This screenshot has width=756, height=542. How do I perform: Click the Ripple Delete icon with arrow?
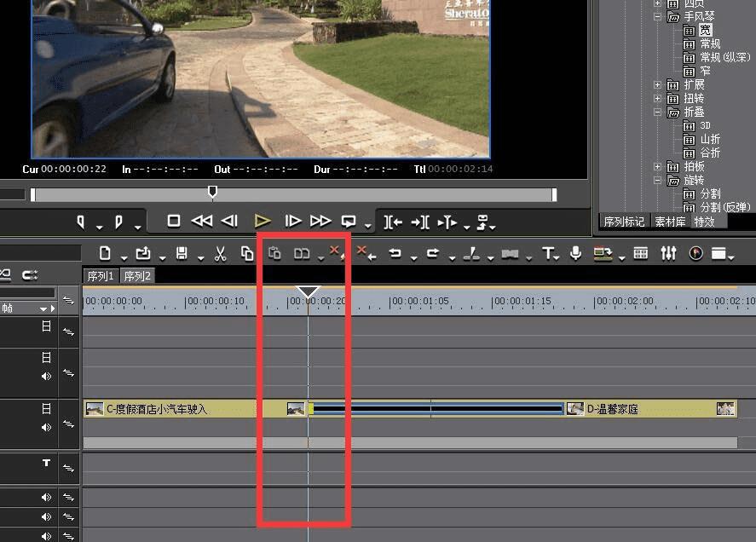click(x=366, y=252)
